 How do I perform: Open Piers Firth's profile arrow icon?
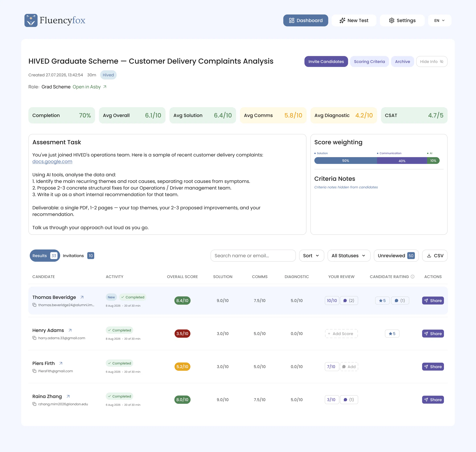click(61, 363)
